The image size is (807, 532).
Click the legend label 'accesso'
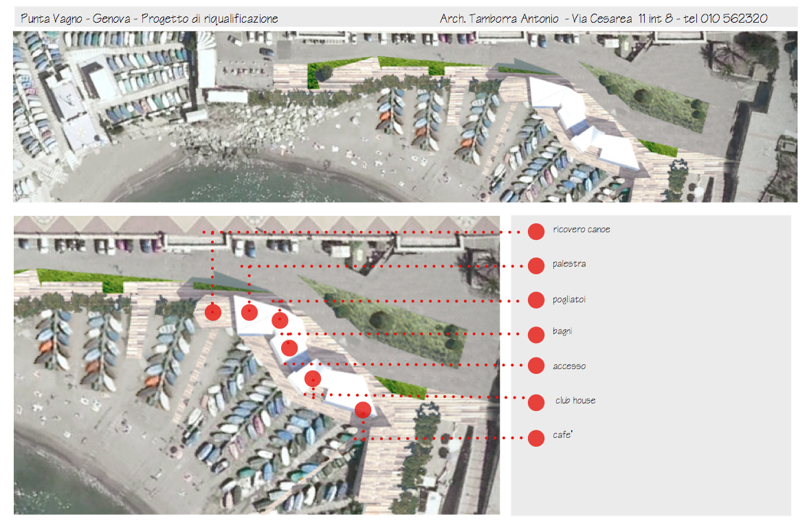569,366
